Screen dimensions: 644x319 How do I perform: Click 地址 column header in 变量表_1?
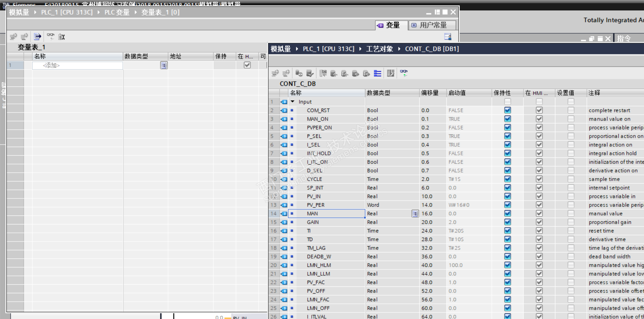pyautogui.click(x=191, y=56)
